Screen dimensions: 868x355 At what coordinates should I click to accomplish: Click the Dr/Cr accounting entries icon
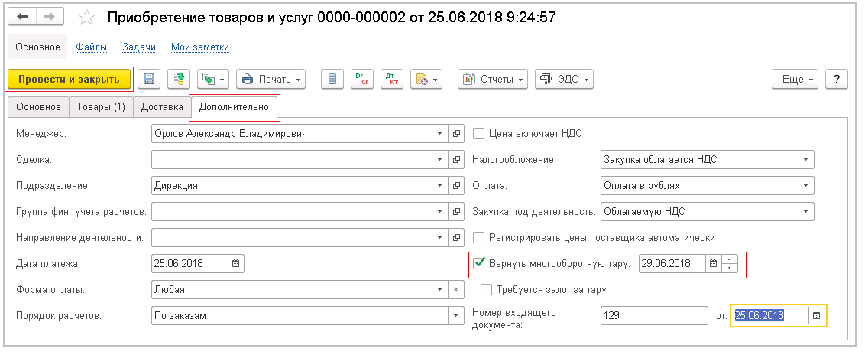coord(362,79)
